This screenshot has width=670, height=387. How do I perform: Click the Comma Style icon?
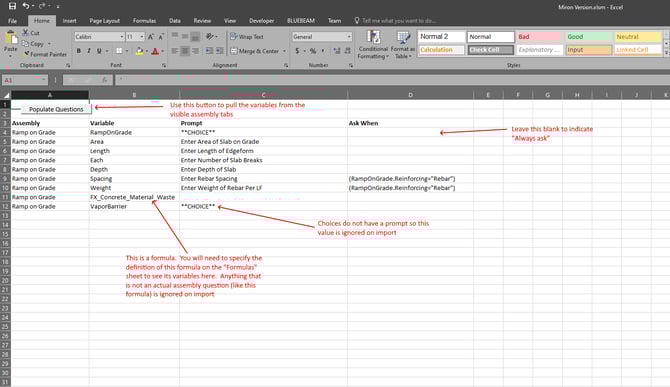[x=323, y=51]
